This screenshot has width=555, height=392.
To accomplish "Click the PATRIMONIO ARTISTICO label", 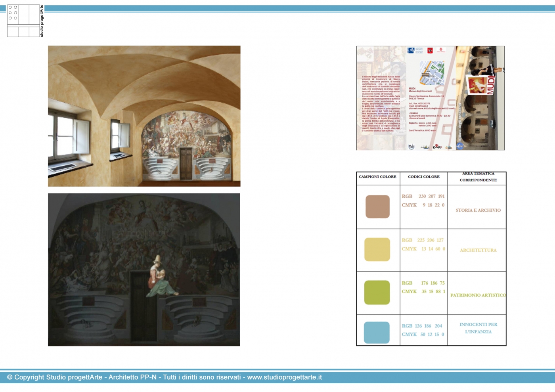I will (478, 295).
